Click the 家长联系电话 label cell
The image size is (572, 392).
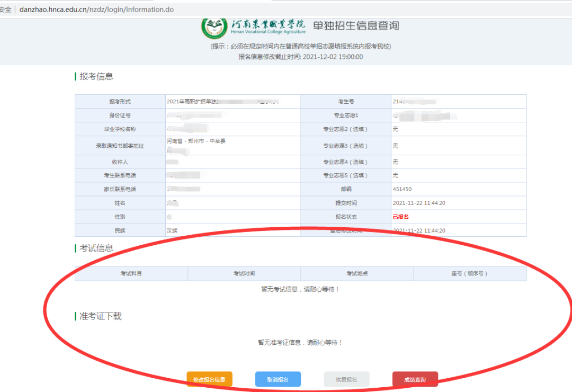120,189
